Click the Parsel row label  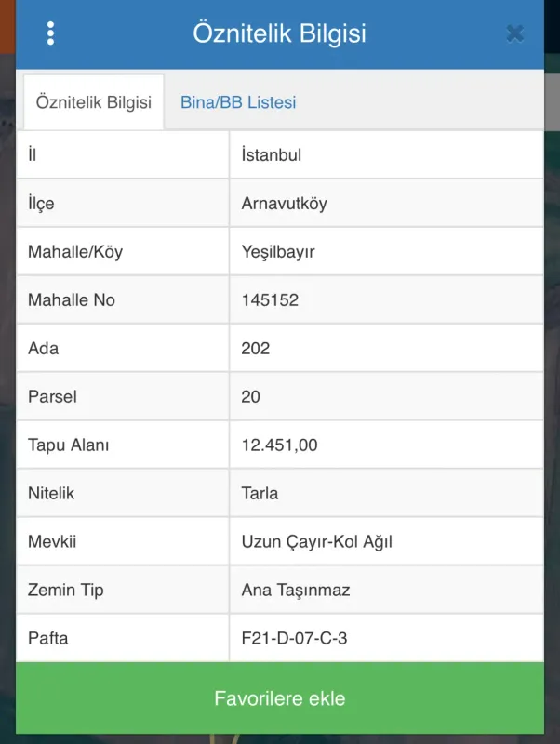pos(52,397)
